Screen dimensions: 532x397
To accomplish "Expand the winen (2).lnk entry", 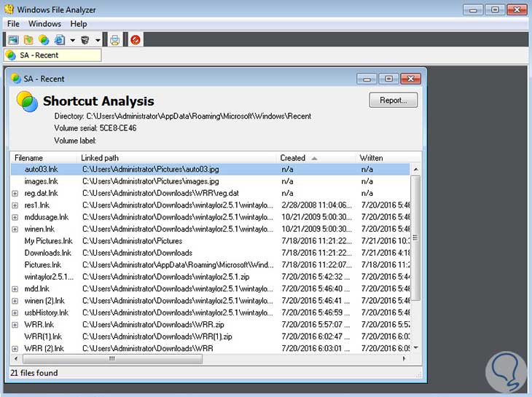I will point(15,301).
